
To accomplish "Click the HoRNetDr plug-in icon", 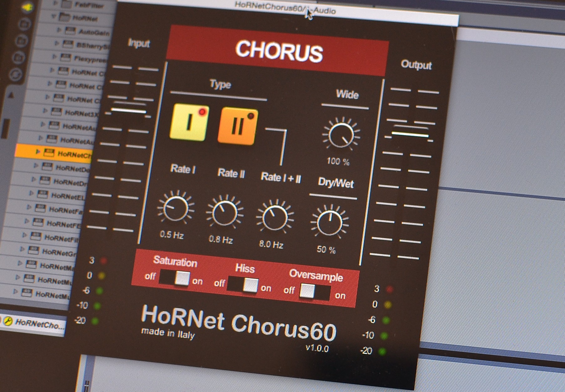I will [44, 180].
